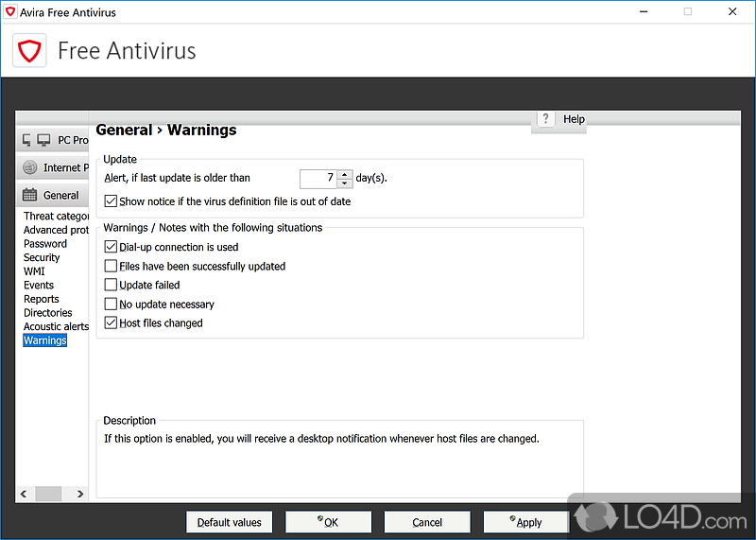The height and width of the screenshot is (540, 756).
Task: Click the Internet Protection globe icon
Action: [29, 167]
